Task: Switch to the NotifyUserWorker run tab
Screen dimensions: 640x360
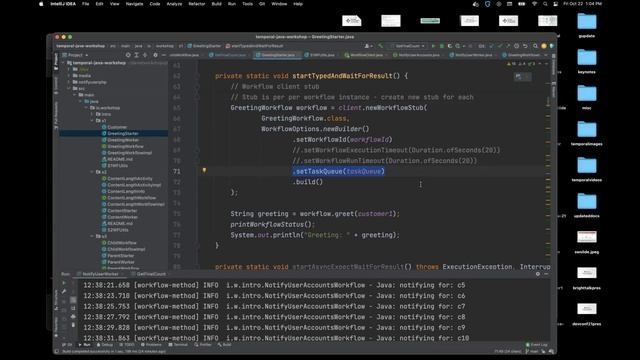Action: point(100,274)
